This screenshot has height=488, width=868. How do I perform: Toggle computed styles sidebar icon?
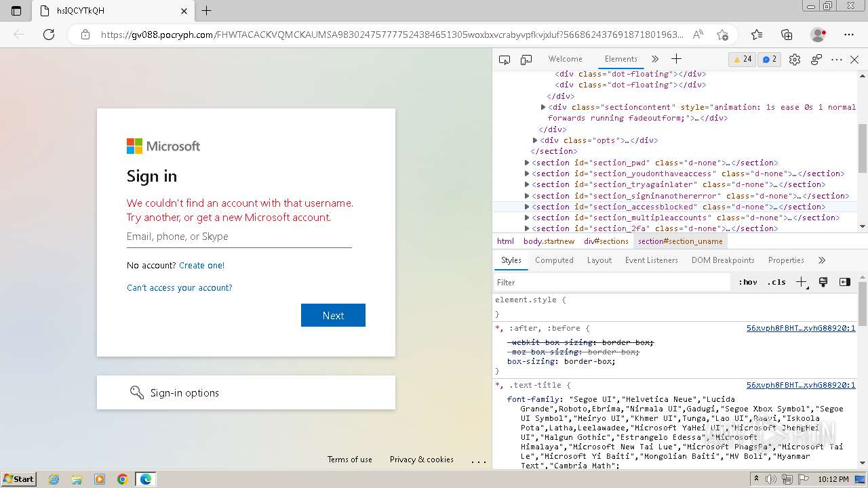(x=845, y=282)
